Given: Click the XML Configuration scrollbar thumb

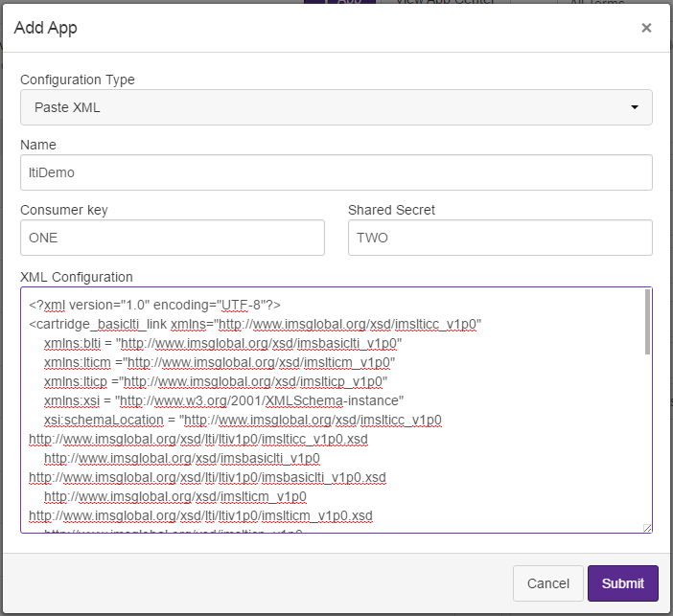Looking at the screenshot, I should pyautogui.click(x=647, y=322).
